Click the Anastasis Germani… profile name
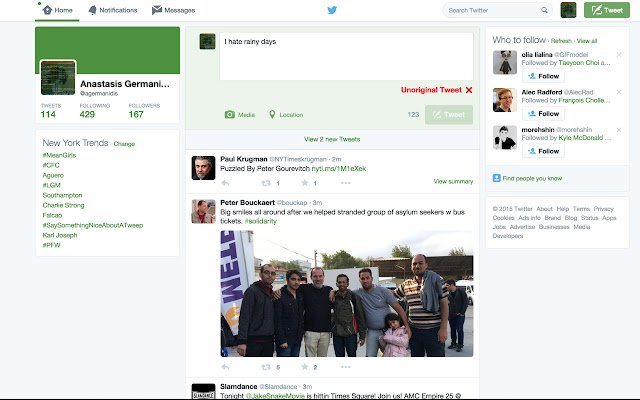The width and height of the screenshot is (640, 400). point(124,84)
